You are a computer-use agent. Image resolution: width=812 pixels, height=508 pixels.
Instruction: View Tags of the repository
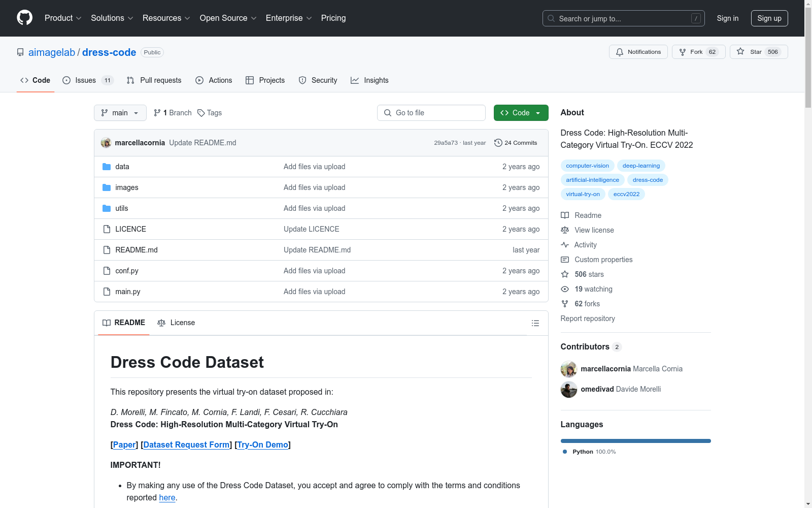coord(210,113)
